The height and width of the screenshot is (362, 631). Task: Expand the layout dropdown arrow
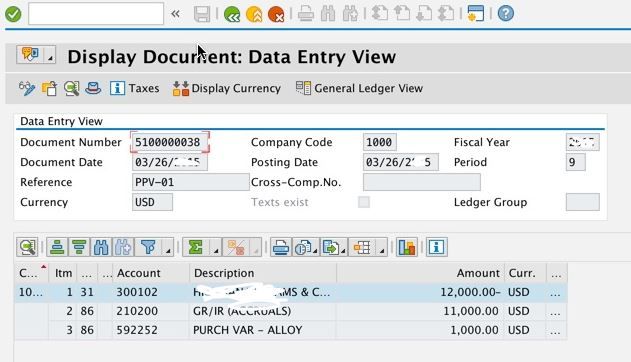click(x=382, y=248)
